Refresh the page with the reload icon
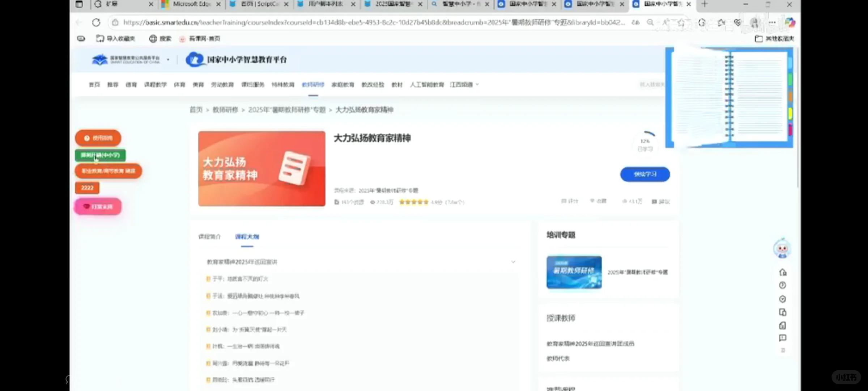The width and height of the screenshot is (868, 391). point(96,22)
